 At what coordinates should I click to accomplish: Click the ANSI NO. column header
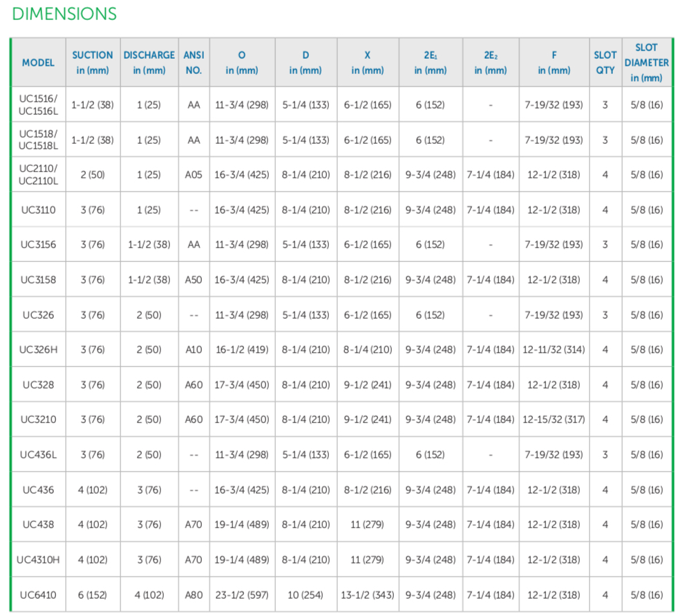coord(193,62)
